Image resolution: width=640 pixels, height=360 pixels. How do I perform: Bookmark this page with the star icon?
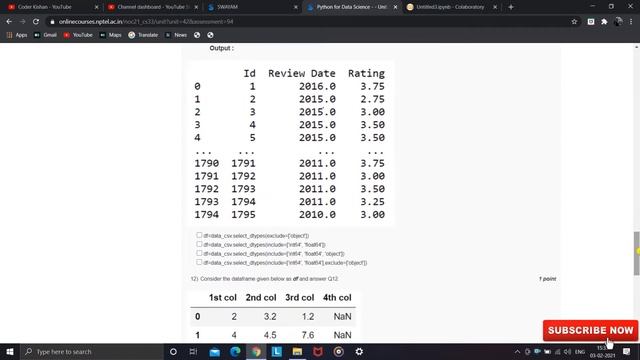click(574, 22)
